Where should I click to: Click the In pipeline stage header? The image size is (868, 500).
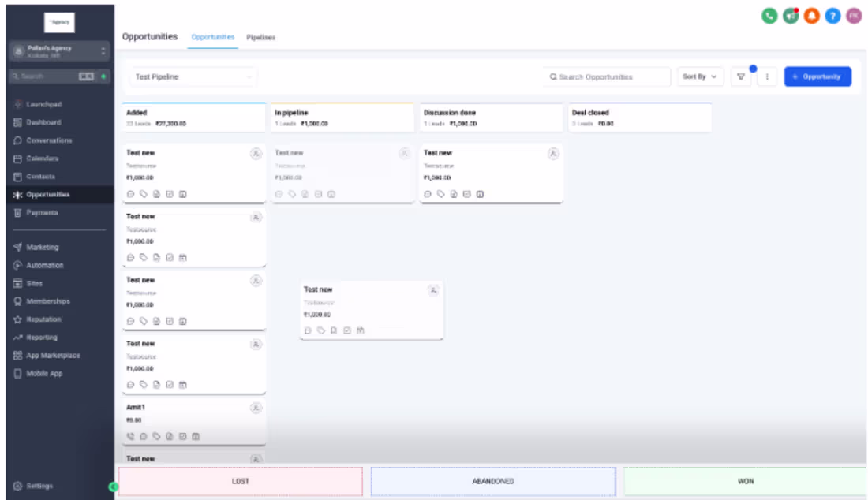[342, 118]
